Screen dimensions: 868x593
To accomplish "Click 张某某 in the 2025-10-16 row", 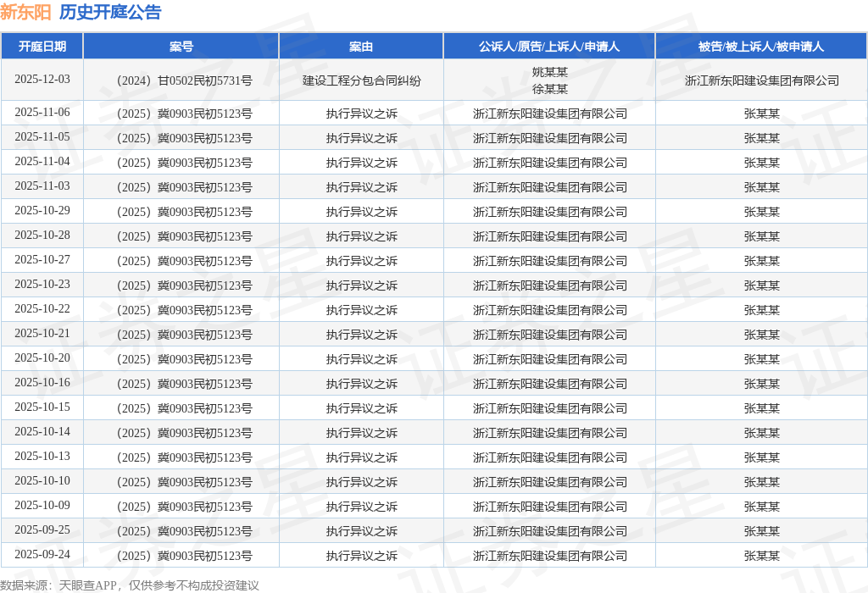I will (x=762, y=384).
